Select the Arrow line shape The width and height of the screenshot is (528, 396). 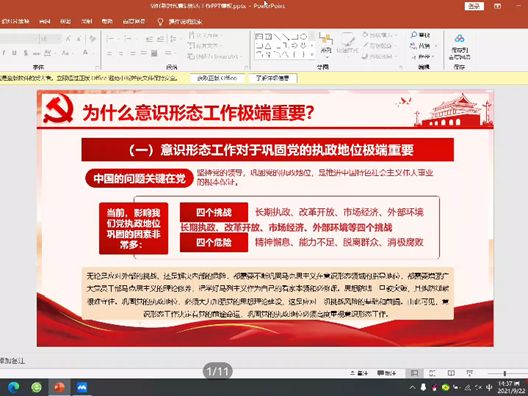(286, 36)
